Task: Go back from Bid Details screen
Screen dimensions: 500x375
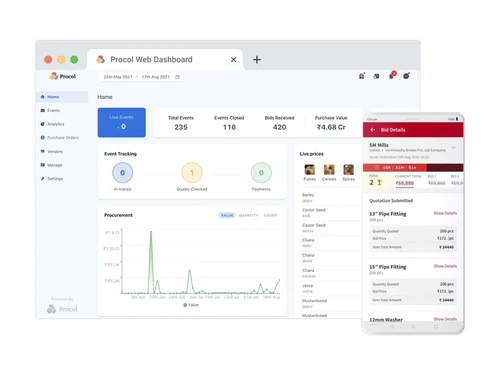Action: click(x=372, y=130)
